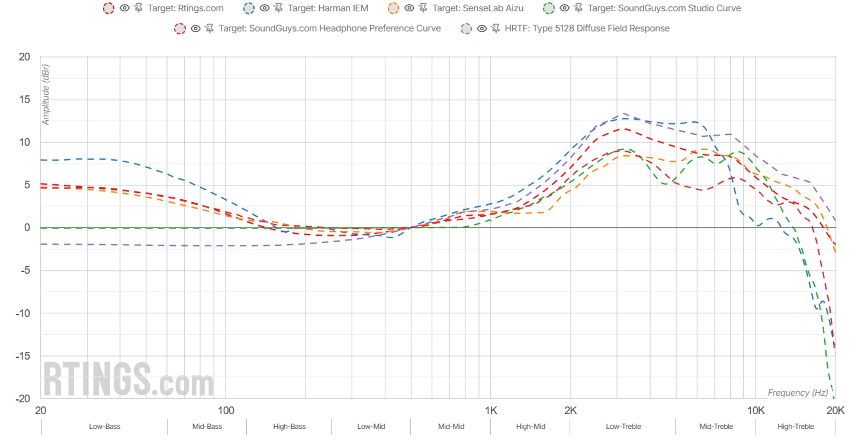Hide the Rtings.com target with eye icon
The width and height of the screenshot is (868, 442).
pos(124,8)
